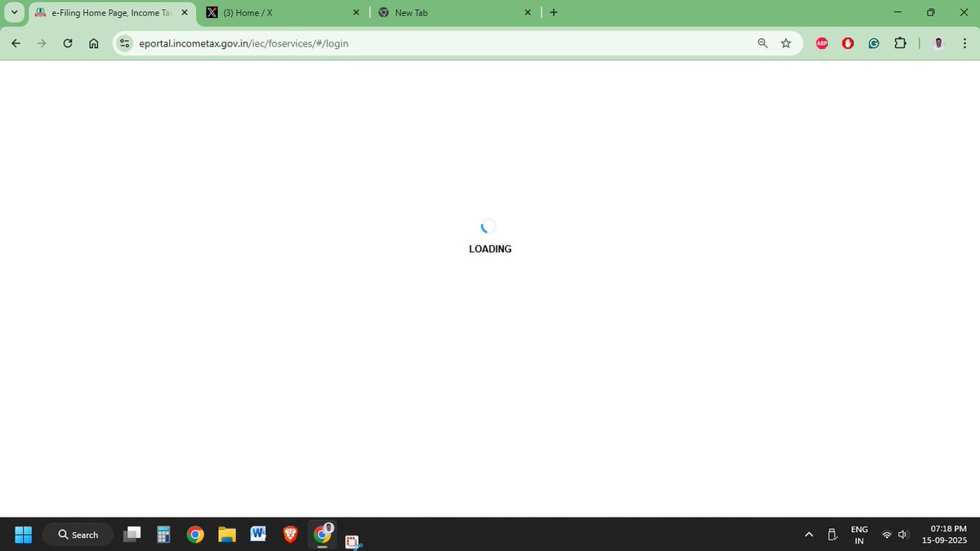Open the zoom magnifier in address bar
The height and width of the screenshot is (551, 980).
click(x=763, y=43)
